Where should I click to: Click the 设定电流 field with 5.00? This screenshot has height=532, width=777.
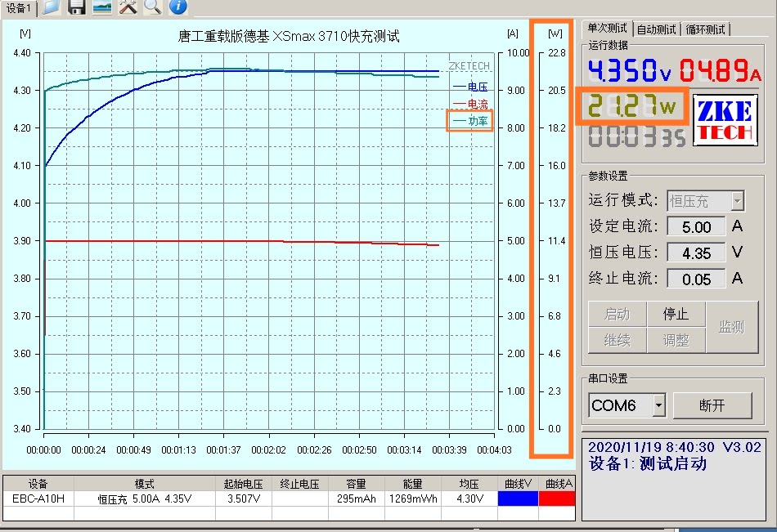pos(696,227)
